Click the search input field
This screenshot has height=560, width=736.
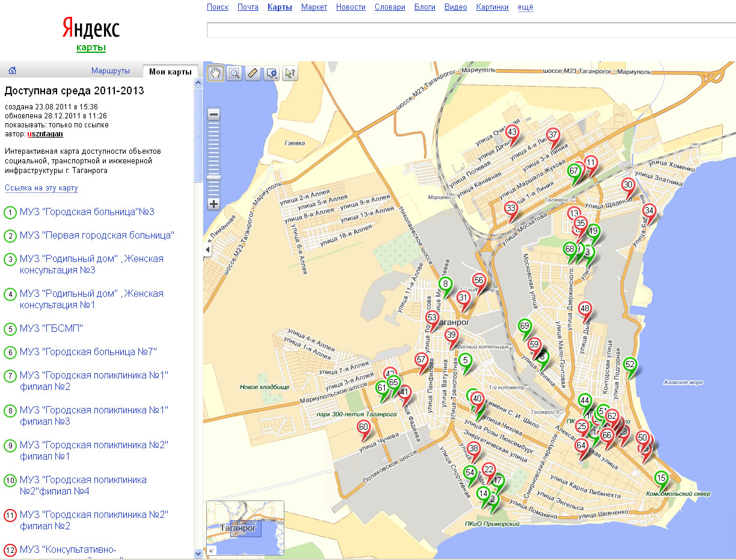[x=471, y=30]
